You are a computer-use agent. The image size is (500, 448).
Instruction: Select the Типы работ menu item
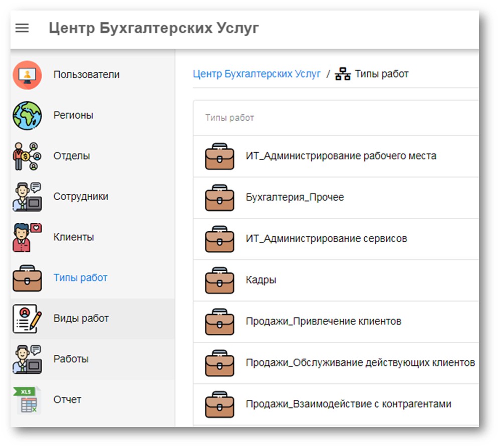click(x=93, y=278)
